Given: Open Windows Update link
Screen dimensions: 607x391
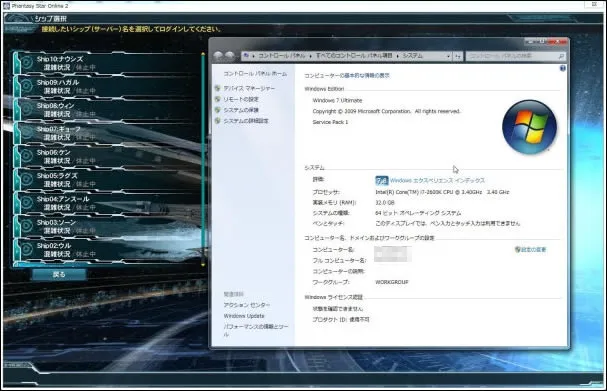Looking at the screenshot, I should pos(244,316).
